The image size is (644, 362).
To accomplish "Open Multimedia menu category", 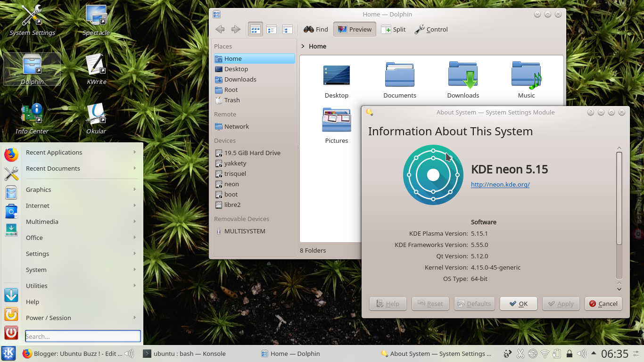I will pyautogui.click(x=82, y=222).
